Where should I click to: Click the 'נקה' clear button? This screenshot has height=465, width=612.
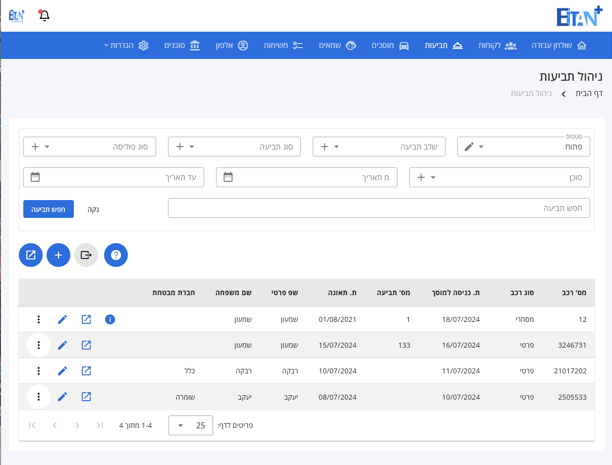[x=93, y=209]
